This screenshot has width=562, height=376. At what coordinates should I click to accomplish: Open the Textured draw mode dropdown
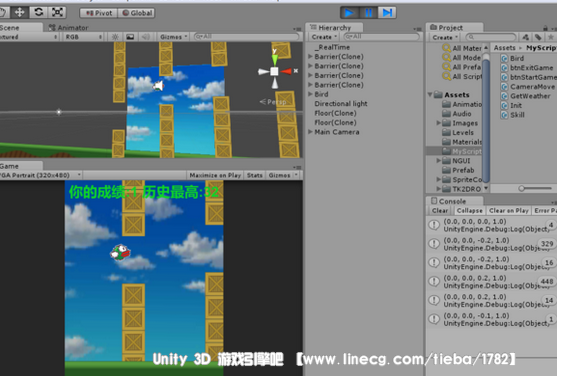pos(29,37)
